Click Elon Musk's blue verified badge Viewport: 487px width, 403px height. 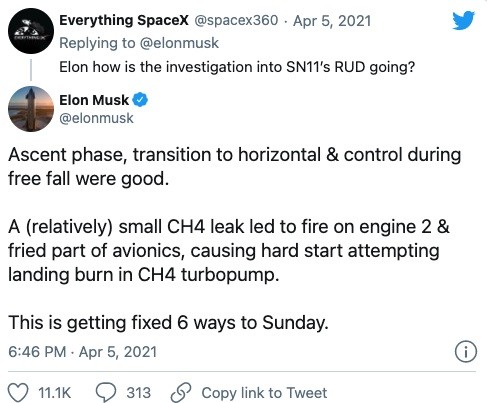(x=140, y=100)
